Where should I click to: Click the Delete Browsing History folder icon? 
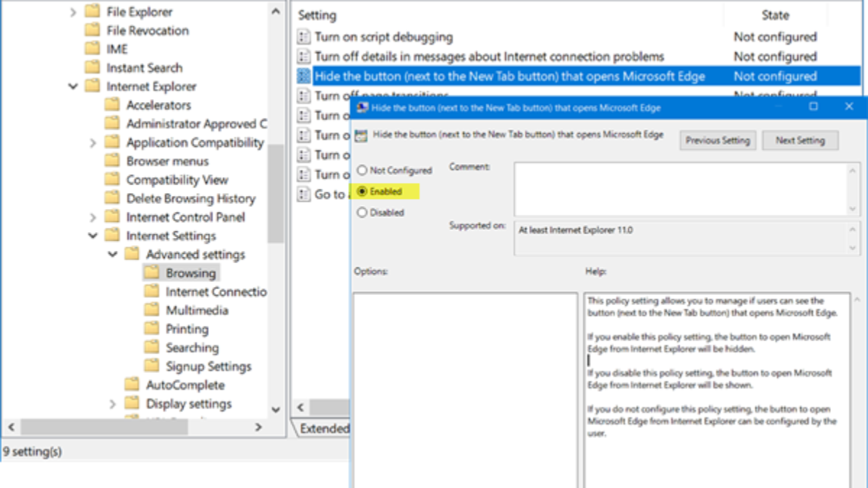(111, 199)
